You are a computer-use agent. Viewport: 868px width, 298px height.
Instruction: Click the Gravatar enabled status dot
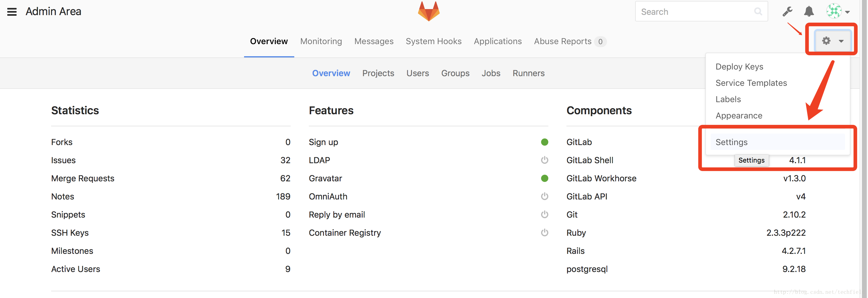coord(544,178)
